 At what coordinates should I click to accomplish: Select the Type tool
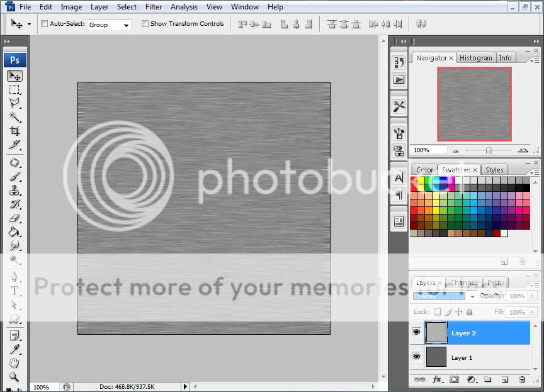[14, 291]
